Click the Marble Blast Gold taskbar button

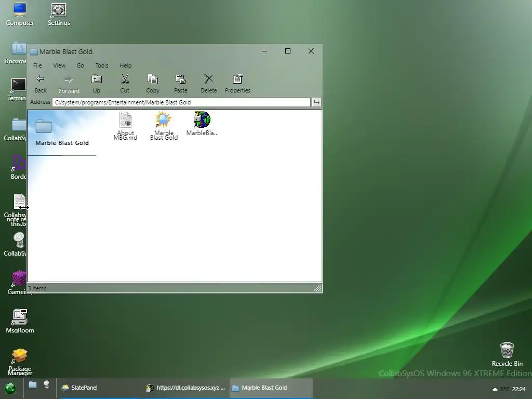click(271, 388)
